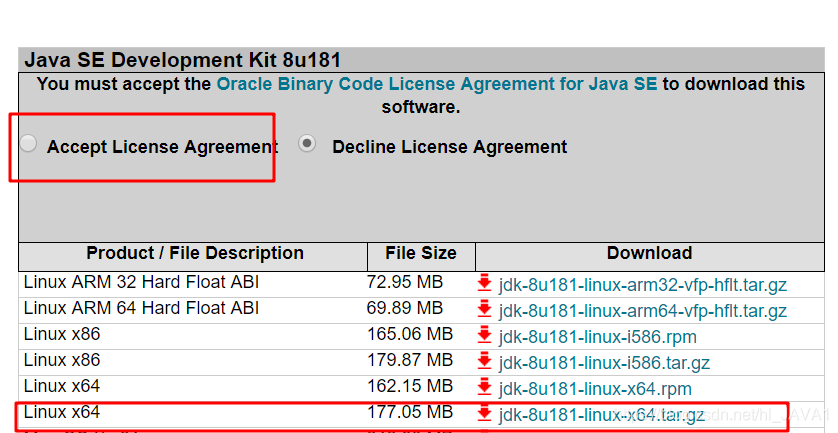Viewport: 838px width, 433px height.
Task: Click the 72.95 MB file size
Action: (x=405, y=282)
